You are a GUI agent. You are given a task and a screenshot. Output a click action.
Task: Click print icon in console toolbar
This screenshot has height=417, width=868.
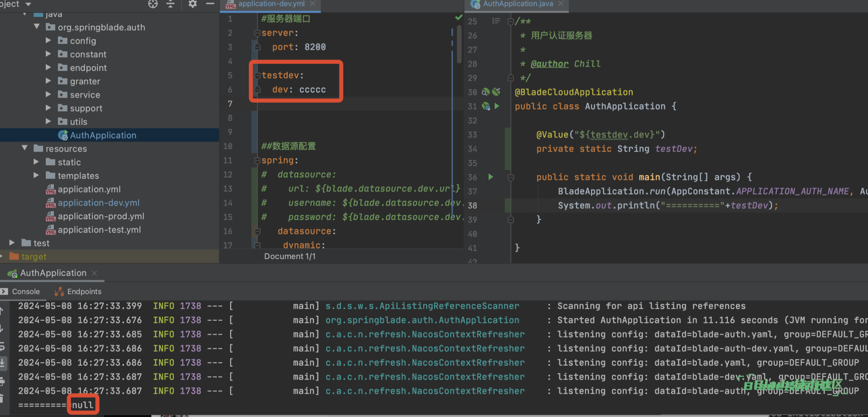tap(2, 381)
